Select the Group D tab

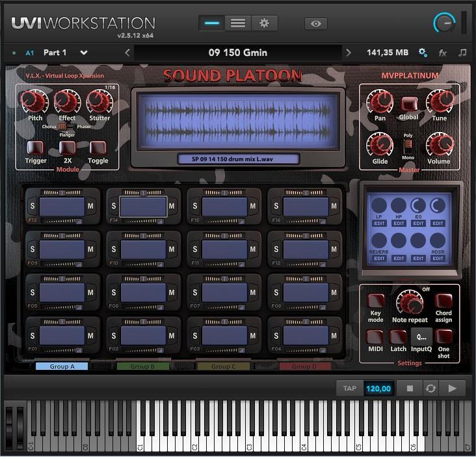tap(305, 367)
